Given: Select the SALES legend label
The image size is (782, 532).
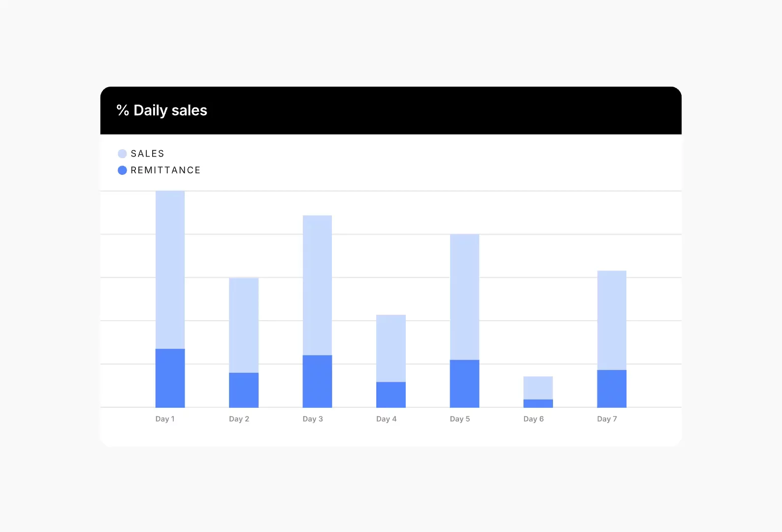Looking at the screenshot, I should coord(147,154).
